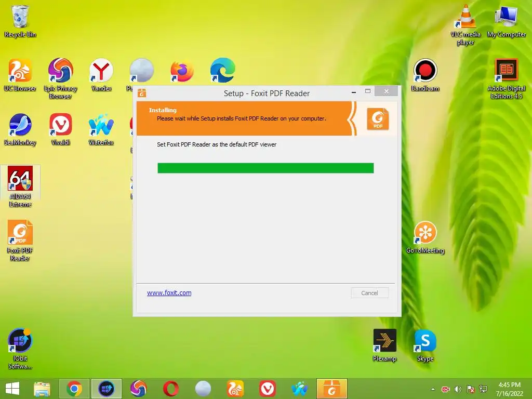Open Epic Privacy Browser taskbar icon
Image resolution: width=532 pixels, height=399 pixels.
coord(138,389)
